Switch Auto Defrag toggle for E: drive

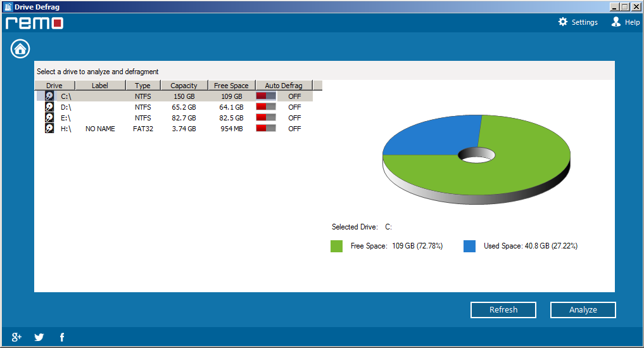click(266, 118)
